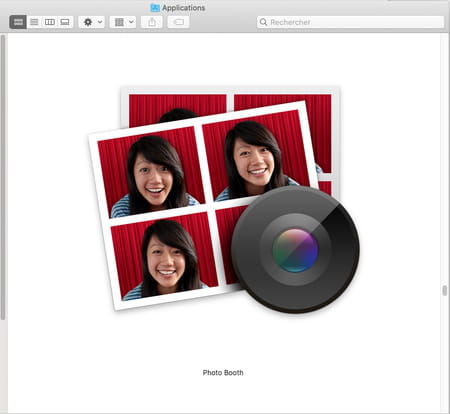450x414 pixels.
Task: Click the camera lens on Photo Booth icon
Action: tap(295, 250)
